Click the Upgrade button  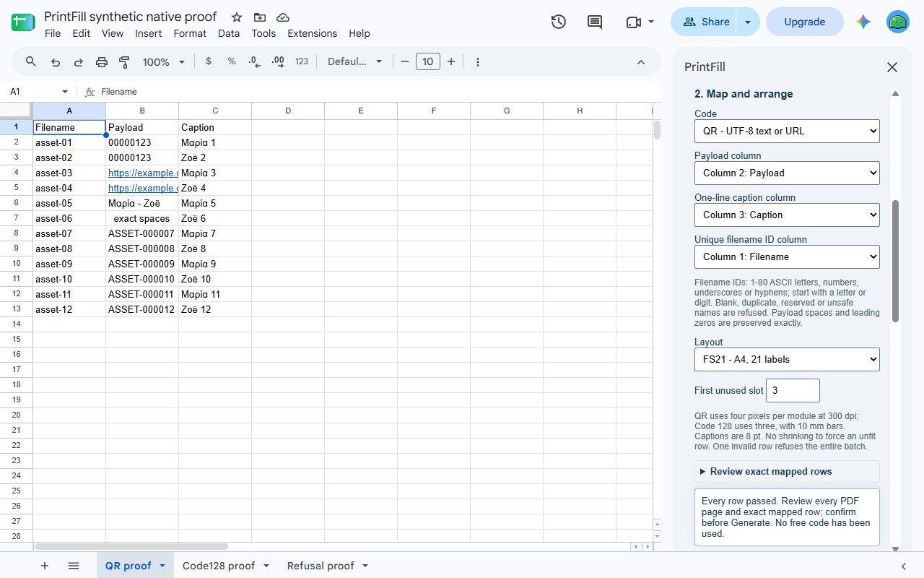(x=804, y=22)
